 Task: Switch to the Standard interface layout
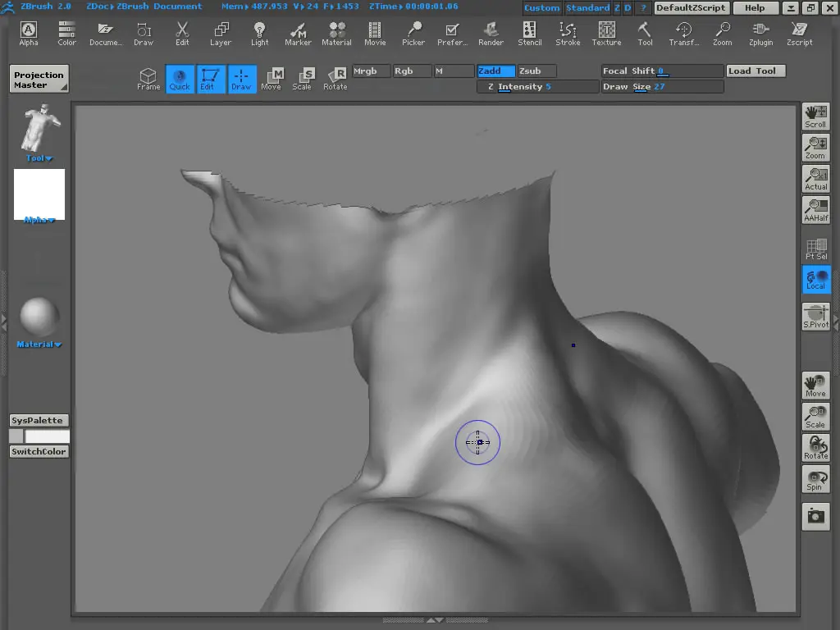tap(587, 7)
